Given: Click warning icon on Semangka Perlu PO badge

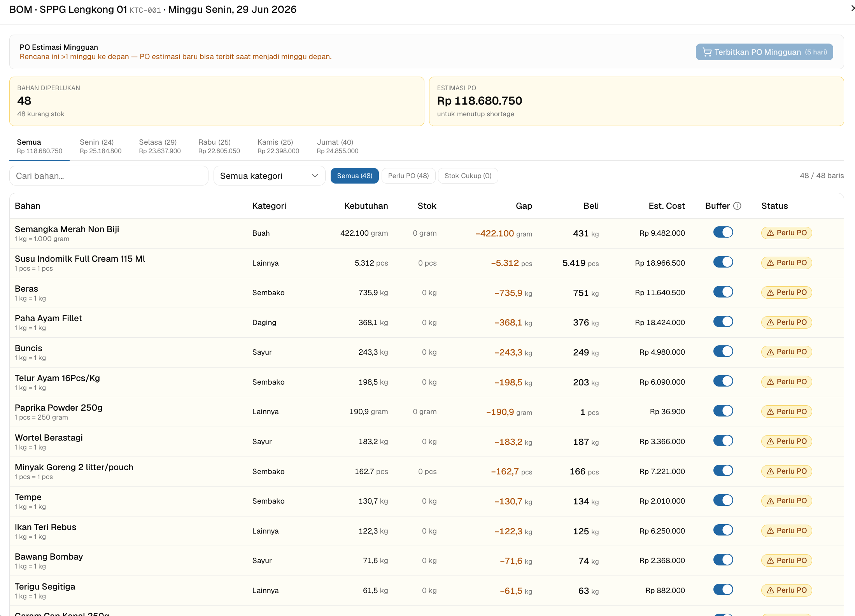Looking at the screenshot, I should [x=770, y=233].
